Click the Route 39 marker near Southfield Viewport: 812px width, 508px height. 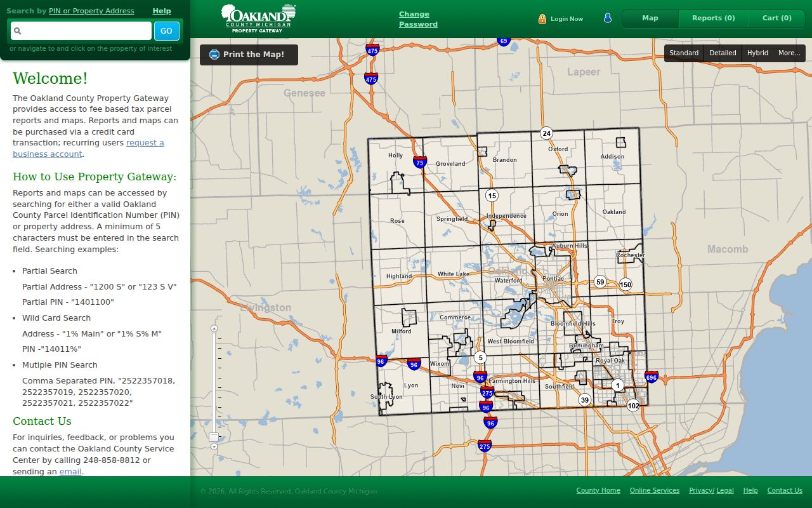(584, 399)
